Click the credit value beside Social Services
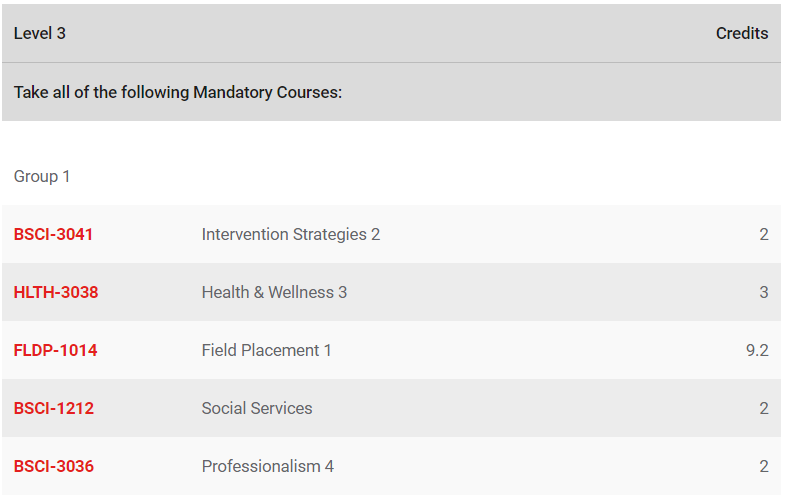 [x=763, y=409]
